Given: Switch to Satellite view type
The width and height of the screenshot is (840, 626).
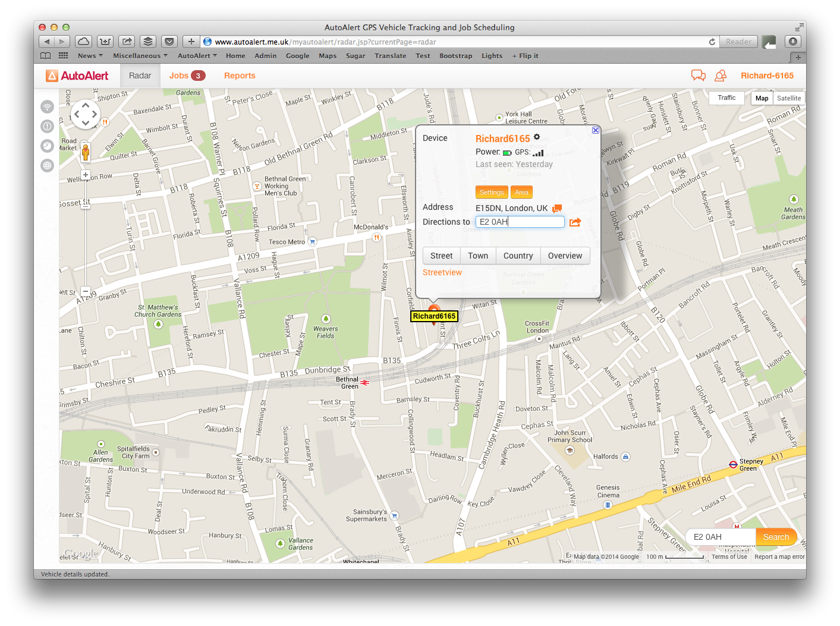Looking at the screenshot, I should tap(789, 98).
